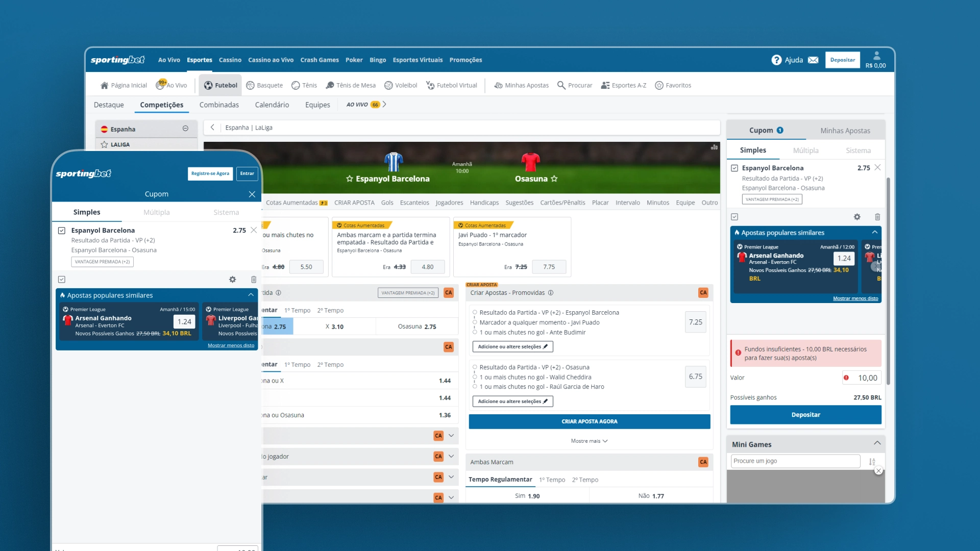Delete all bets with trash icon
980x551 pixels.
[877, 217]
